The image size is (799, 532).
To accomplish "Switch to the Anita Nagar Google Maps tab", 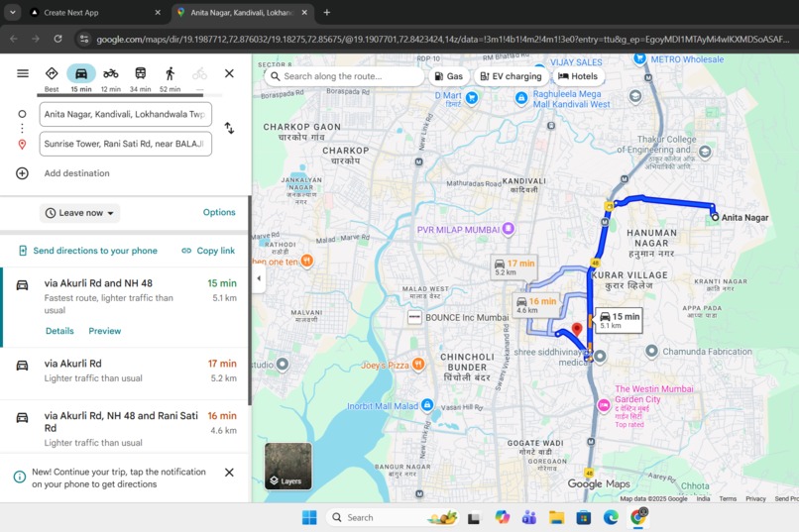I will coord(242,13).
